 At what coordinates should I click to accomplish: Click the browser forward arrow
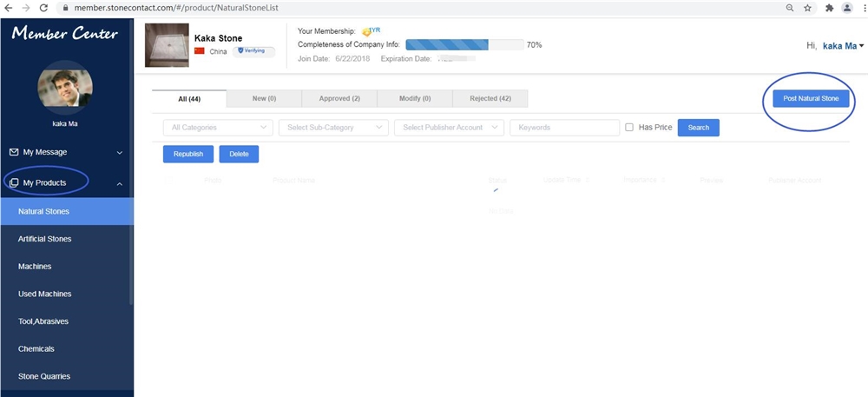[x=25, y=8]
